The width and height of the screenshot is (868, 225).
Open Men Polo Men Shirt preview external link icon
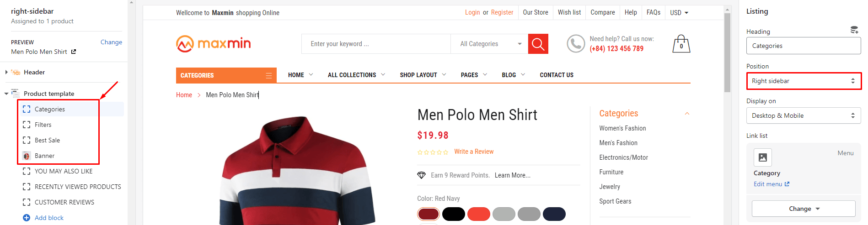74,52
